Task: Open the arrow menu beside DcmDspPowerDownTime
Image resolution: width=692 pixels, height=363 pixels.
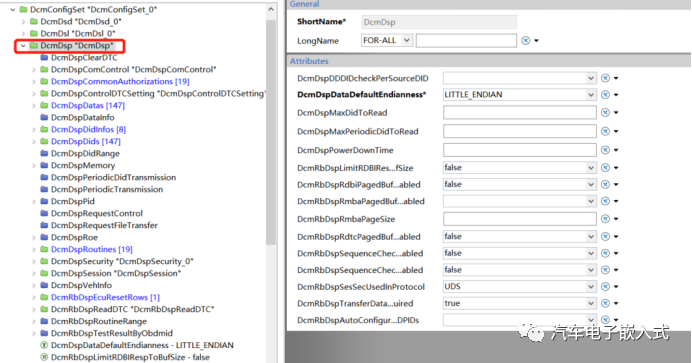Action: tap(616, 150)
